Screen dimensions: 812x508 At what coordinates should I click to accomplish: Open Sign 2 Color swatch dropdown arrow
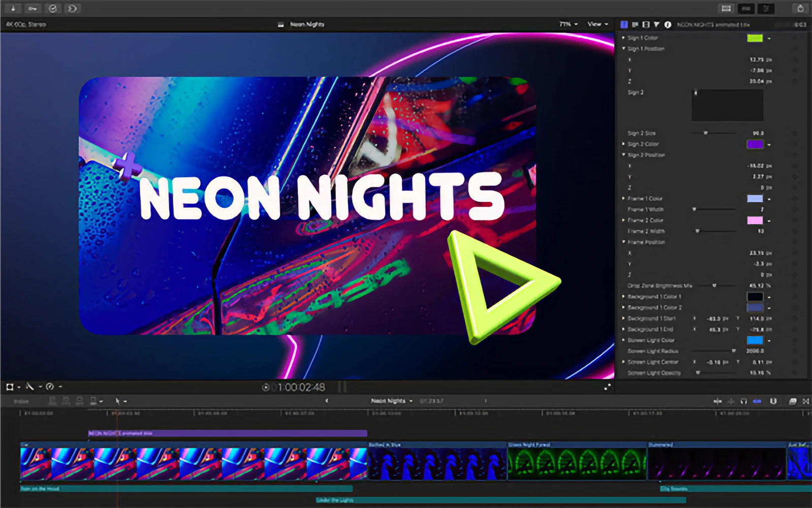click(x=769, y=145)
